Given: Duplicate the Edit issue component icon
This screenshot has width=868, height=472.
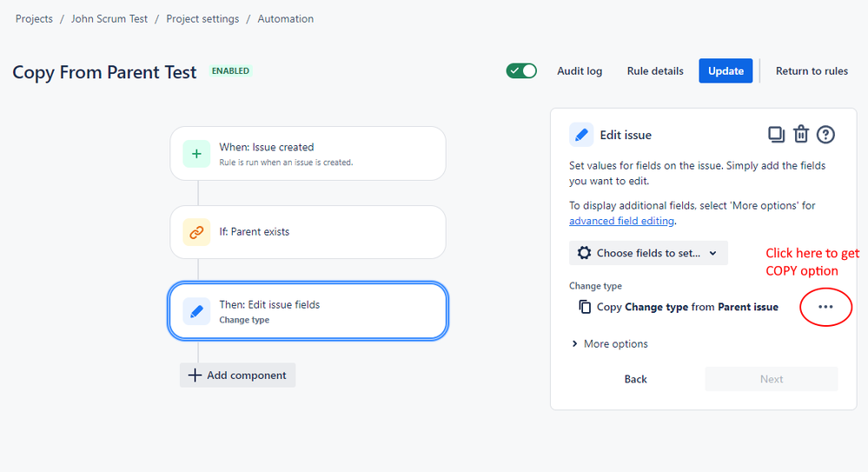Looking at the screenshot, I should tap(776, 135).
